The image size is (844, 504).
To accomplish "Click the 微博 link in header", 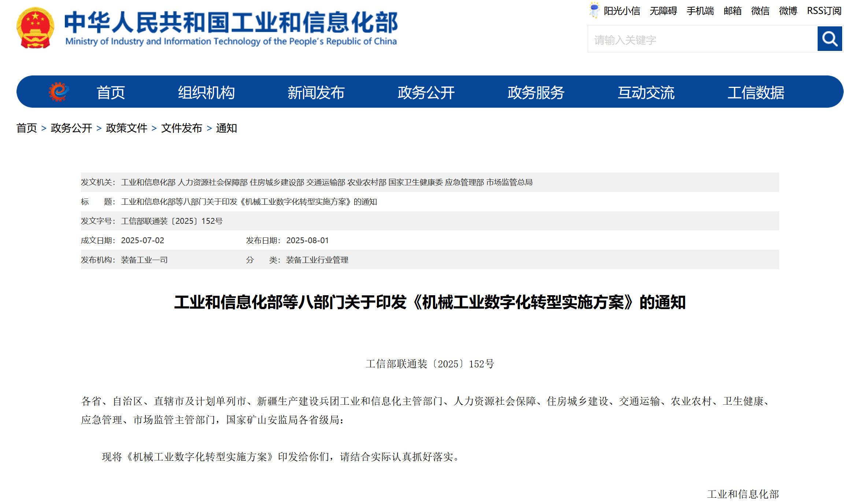I will [788, 11].
